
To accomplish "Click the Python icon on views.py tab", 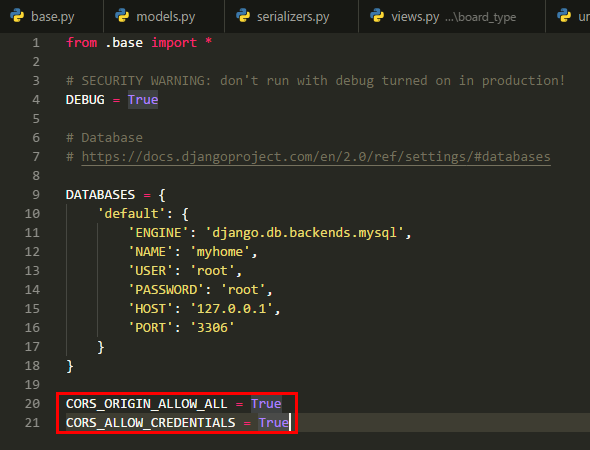I will 377,16.
